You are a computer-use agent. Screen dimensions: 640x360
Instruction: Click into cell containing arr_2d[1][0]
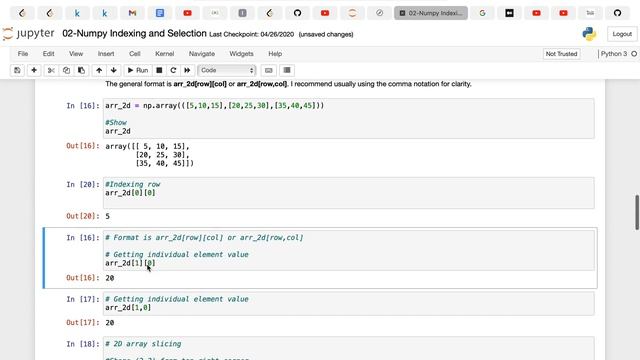pos(349,250)
